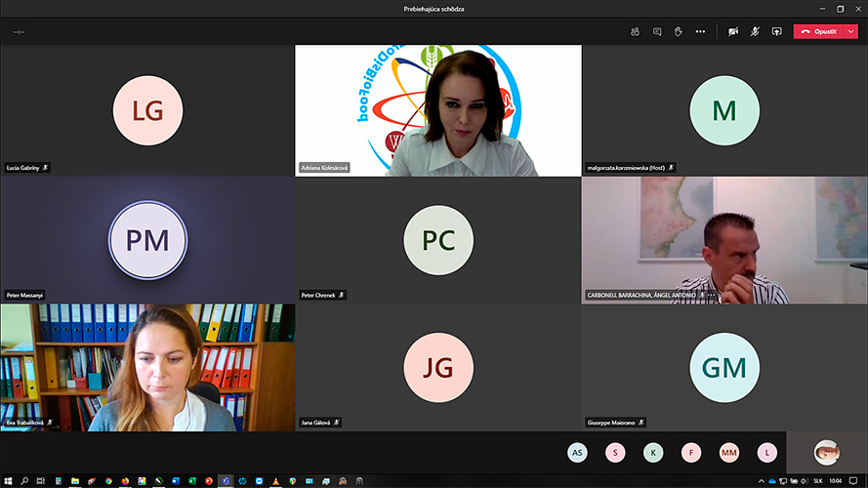Show the participants panel
This screenshot has width=868, height=488.
tap(635, 31)
